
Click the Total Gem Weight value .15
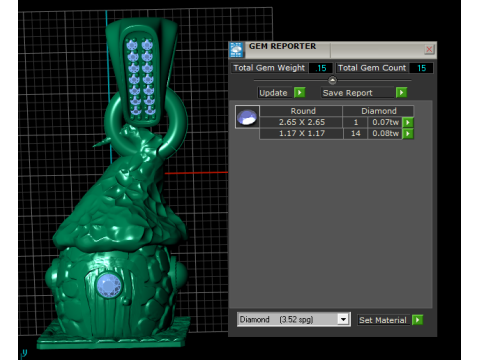tap(321, 68)
